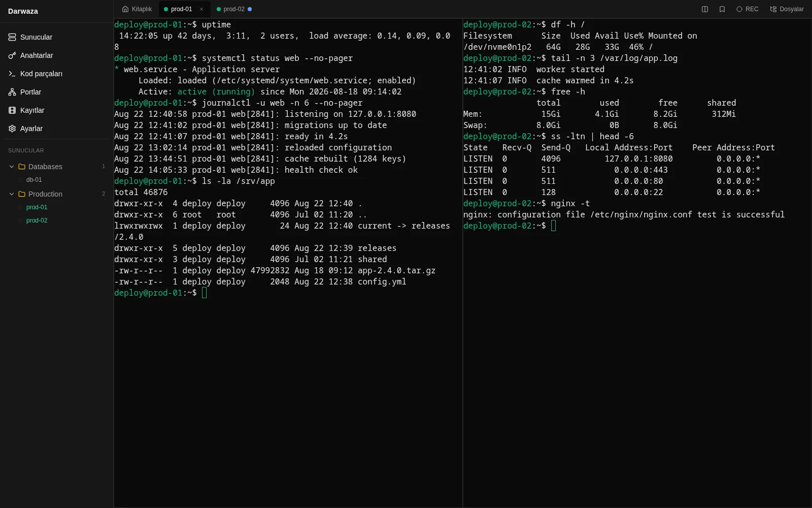Click the '312Mi' shared memory value

click(x=724, y=114)
